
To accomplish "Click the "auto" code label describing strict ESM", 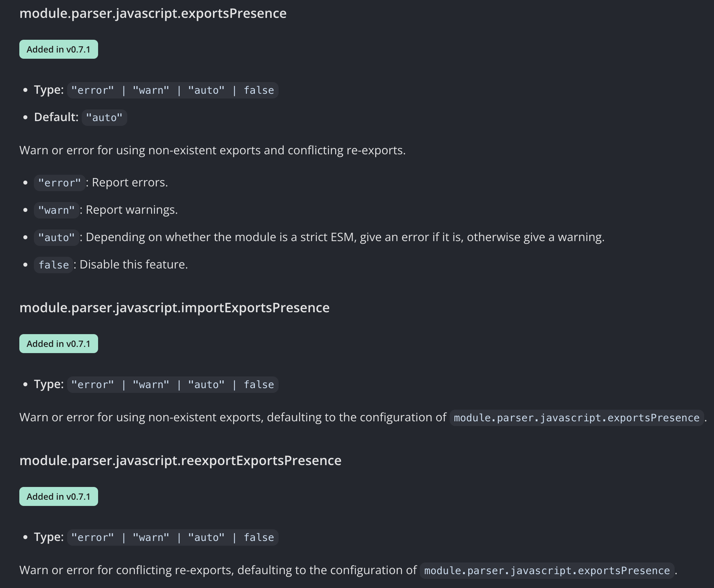I will point(57,237).
